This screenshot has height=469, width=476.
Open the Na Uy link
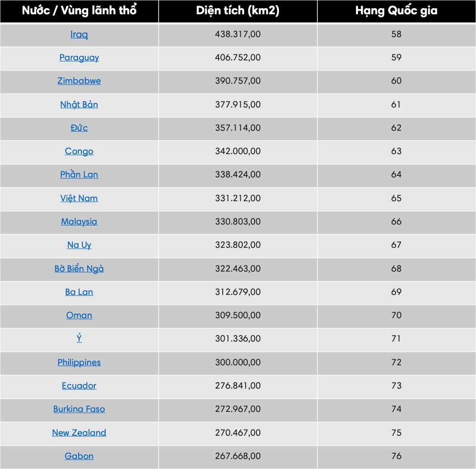coord(79,245)
